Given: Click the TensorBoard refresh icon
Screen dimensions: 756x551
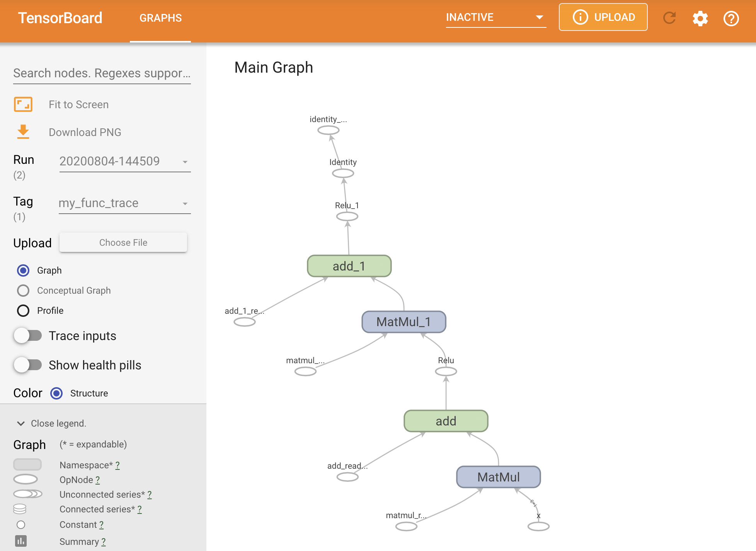Looking at the screenshot, I should click(670, 17).
